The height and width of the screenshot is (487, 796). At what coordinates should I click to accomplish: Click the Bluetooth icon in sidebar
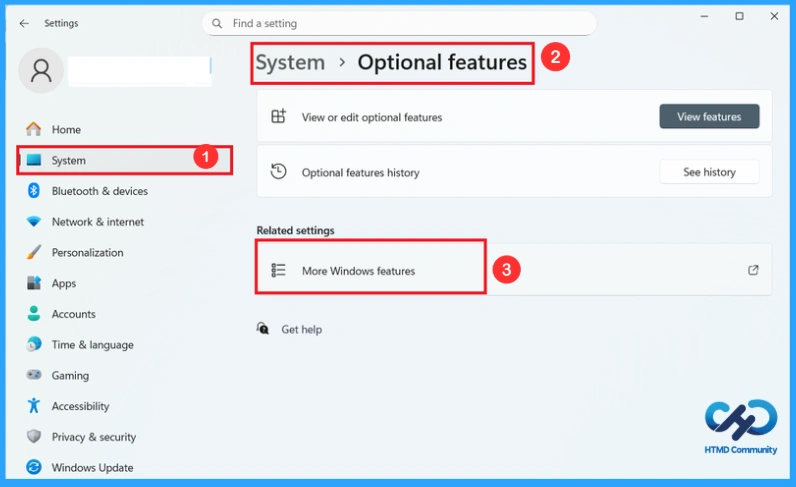tap(34, 191)
